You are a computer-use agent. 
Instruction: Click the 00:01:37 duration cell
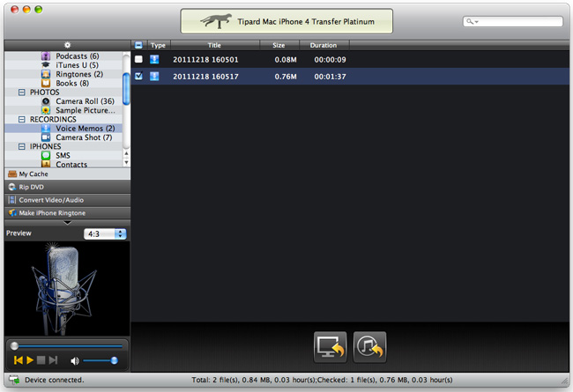point(330,77)
